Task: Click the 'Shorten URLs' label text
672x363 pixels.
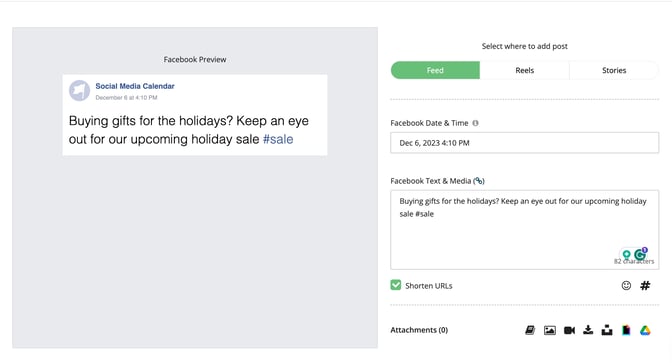Action: (429, 286)
